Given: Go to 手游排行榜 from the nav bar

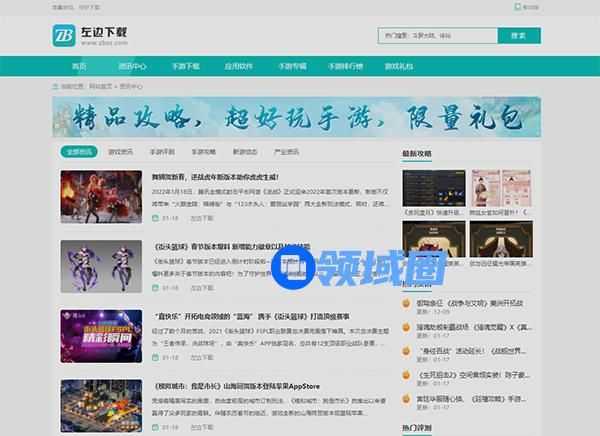Looking at the screenshot, I should (x=346, y=67).
